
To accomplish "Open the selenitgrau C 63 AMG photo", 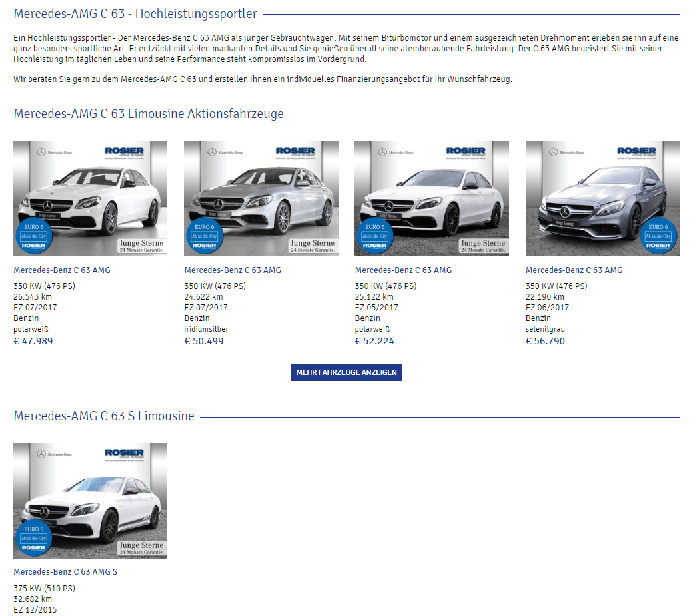I will (602, 198).
